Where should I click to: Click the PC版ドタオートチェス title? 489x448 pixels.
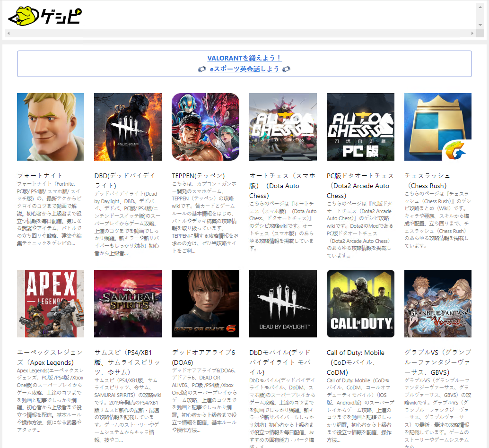(360, 186)
